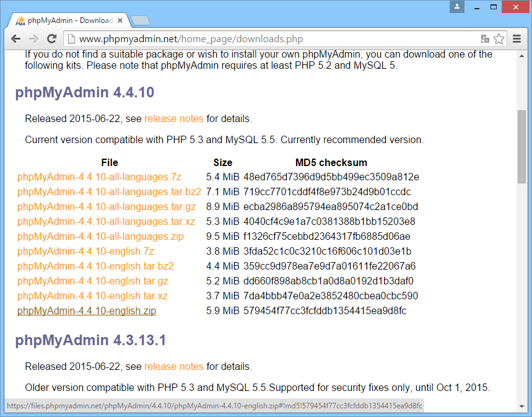Open release notes link for phpMyAdmin 4.4.10
Screen dimensions: 532x417
pyautogui.click(x=173, y=118)
